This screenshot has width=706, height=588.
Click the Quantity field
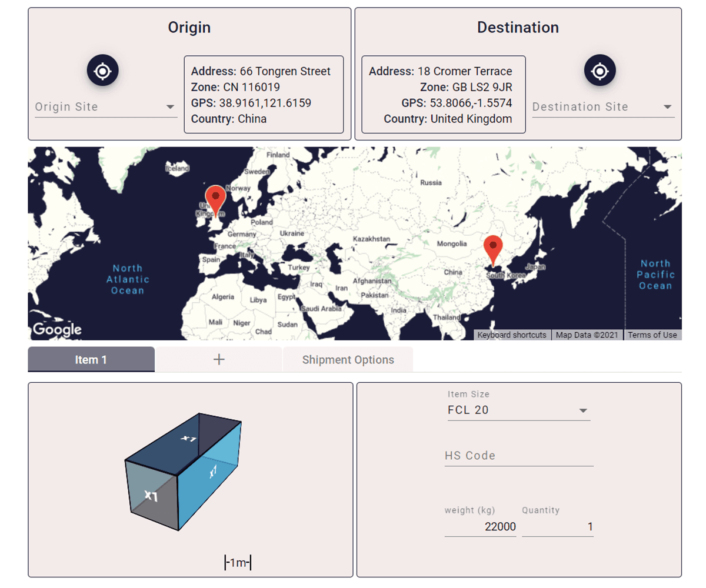coord(557,527)
